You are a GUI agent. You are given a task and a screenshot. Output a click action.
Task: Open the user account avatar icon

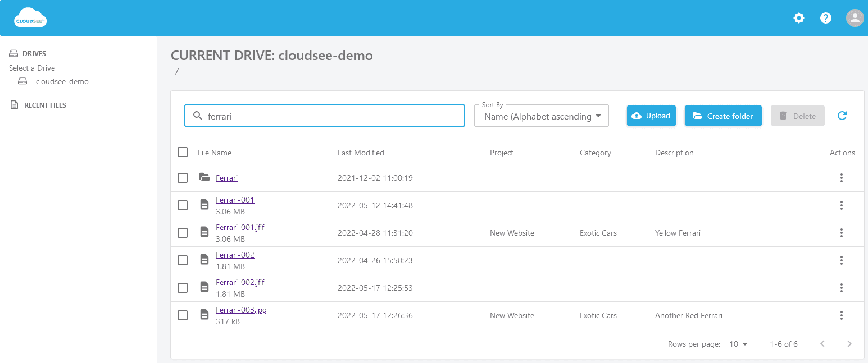[855, 18]
